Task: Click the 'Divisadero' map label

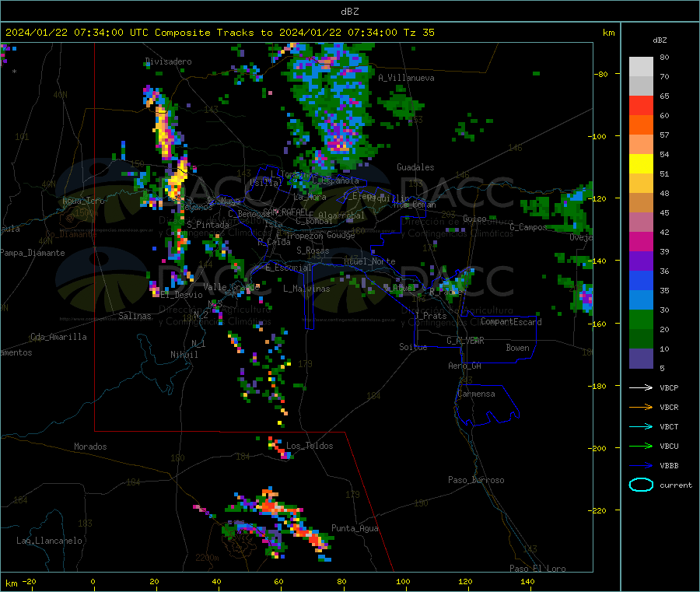Action: click(x=168, y=61)
